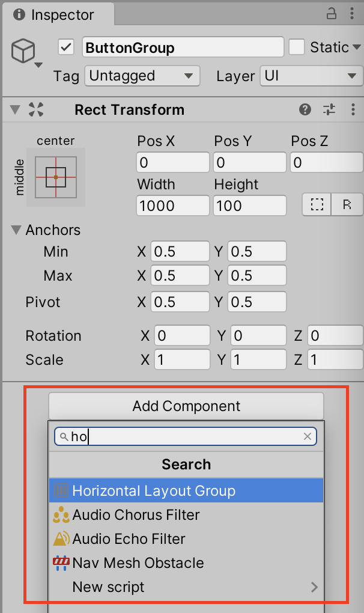Collapse the Anchors foldout
The height and width of the screenshot is (613, 364).
click(16, 230)
